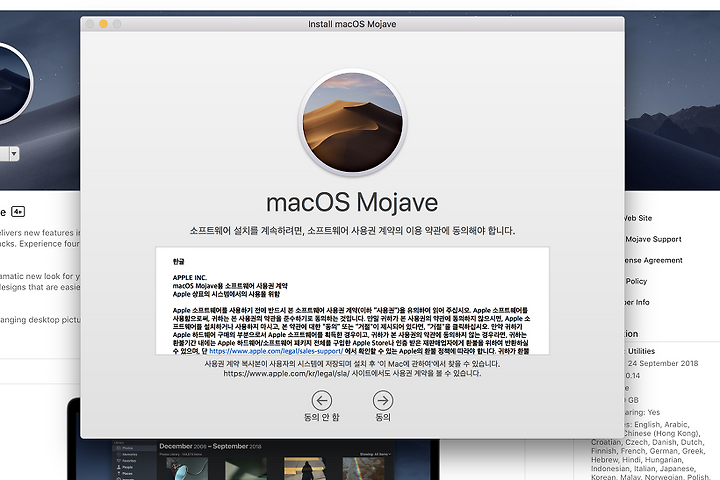Click the 'Install macOS Mojave' window title

click(x=352, y=24)
